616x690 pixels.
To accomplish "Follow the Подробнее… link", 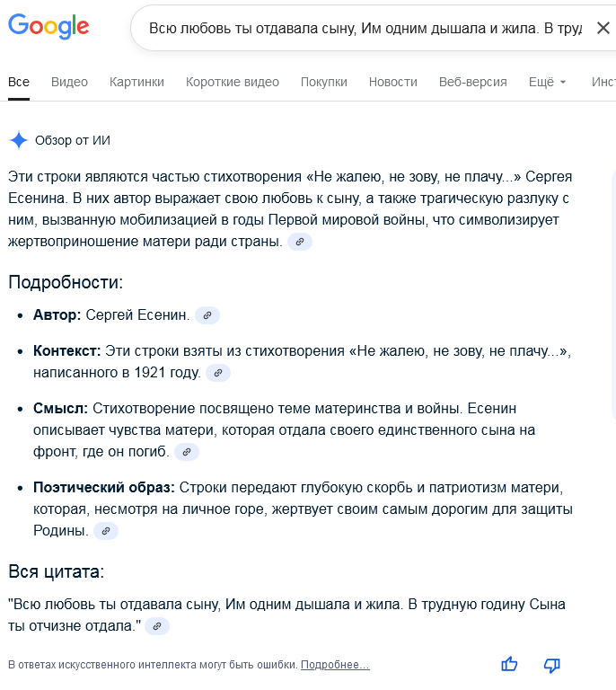I will (x=335, y=665).
